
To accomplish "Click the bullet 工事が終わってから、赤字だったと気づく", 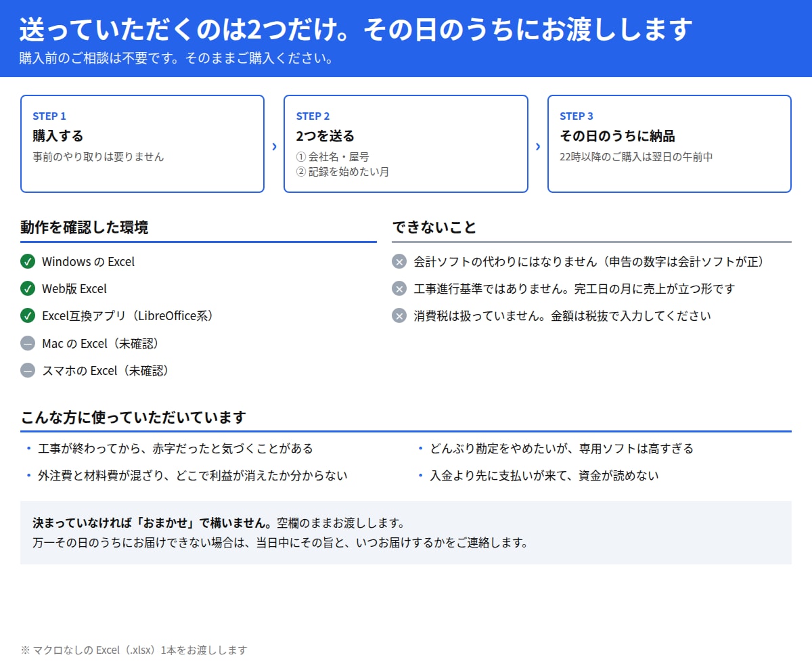I will tap(175, 448).
